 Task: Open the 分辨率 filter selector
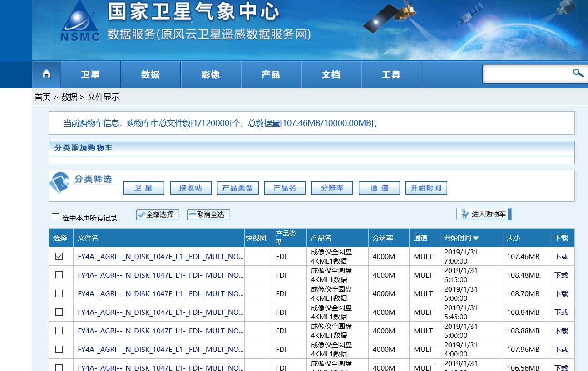pyautogui.click(x=332, y=188)
